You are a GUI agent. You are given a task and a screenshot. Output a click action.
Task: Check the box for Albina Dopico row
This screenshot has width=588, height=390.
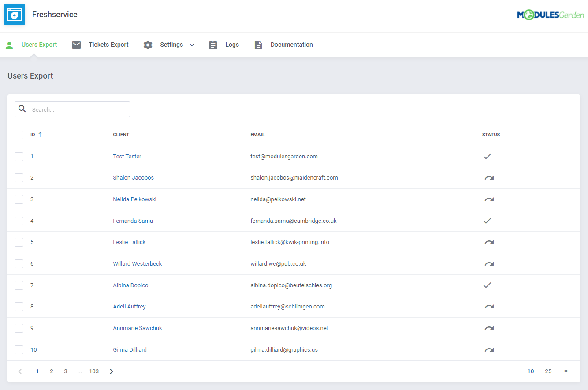[19, 285]
